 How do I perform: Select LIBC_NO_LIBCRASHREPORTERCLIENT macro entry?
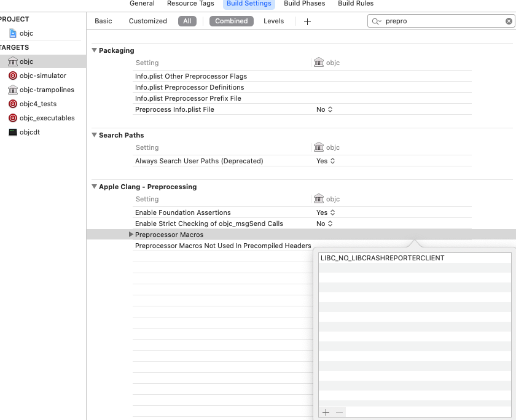tap(415, 258)
